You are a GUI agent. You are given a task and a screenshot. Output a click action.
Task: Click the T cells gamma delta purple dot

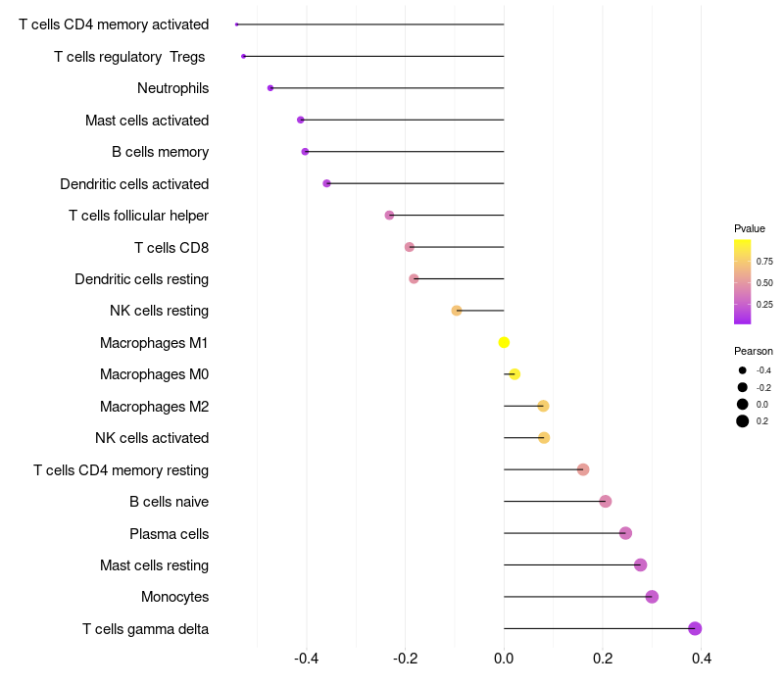(695, 628)
